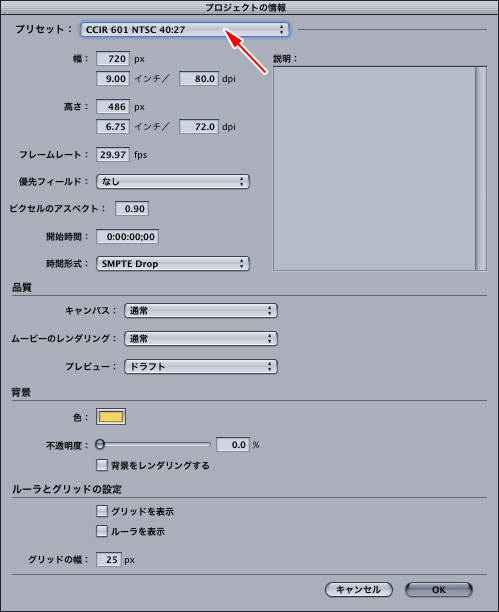This screenshot has width=499, height=612.
Task: Toggle the グリッドを表示 checkbox
Action: [102, 511]
